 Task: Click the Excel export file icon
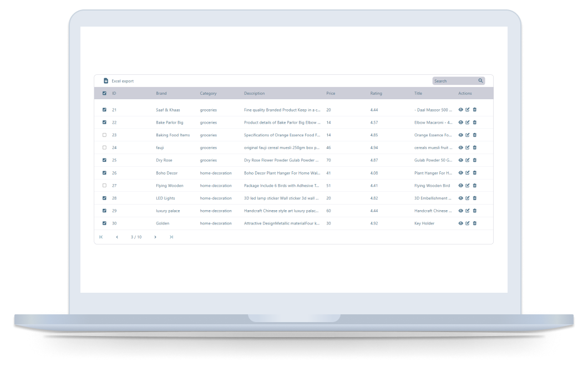pos(106,81)
